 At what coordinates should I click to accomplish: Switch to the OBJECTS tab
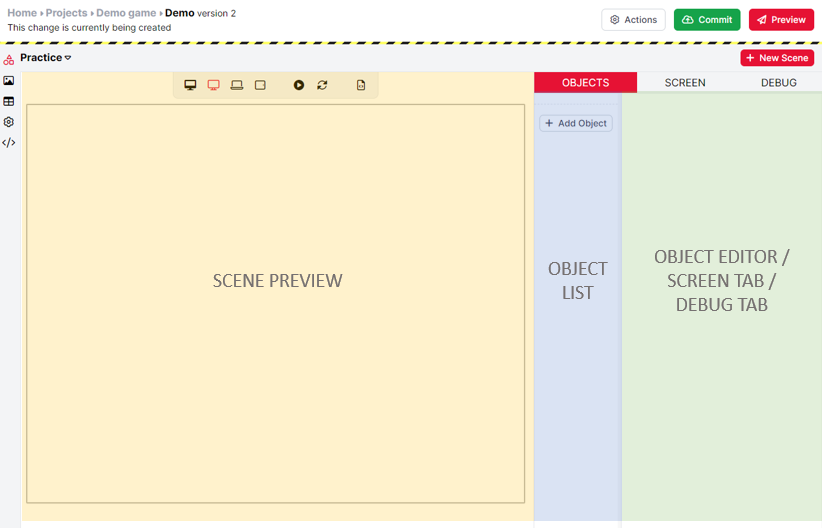click(x=585, y=82)
